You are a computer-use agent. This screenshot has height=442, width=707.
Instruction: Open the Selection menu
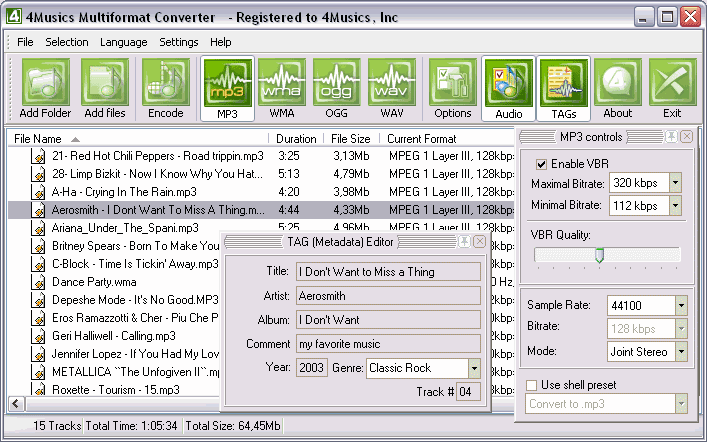coord(67,42)
